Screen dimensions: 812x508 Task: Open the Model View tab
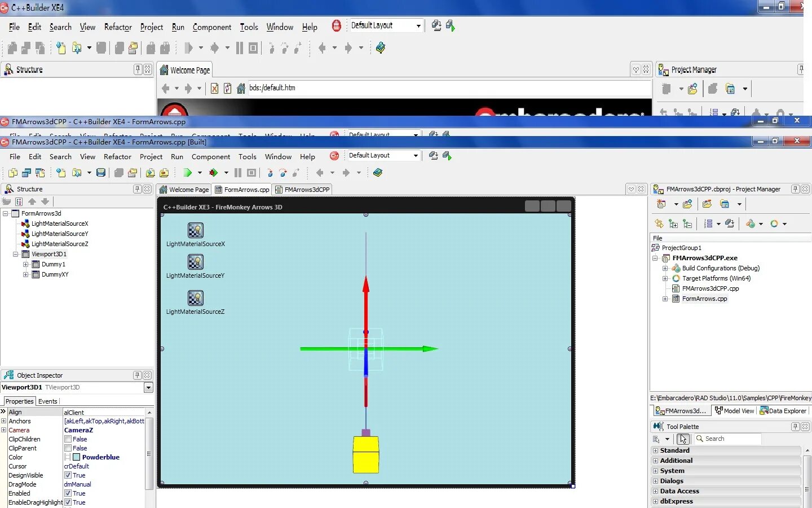734,411
